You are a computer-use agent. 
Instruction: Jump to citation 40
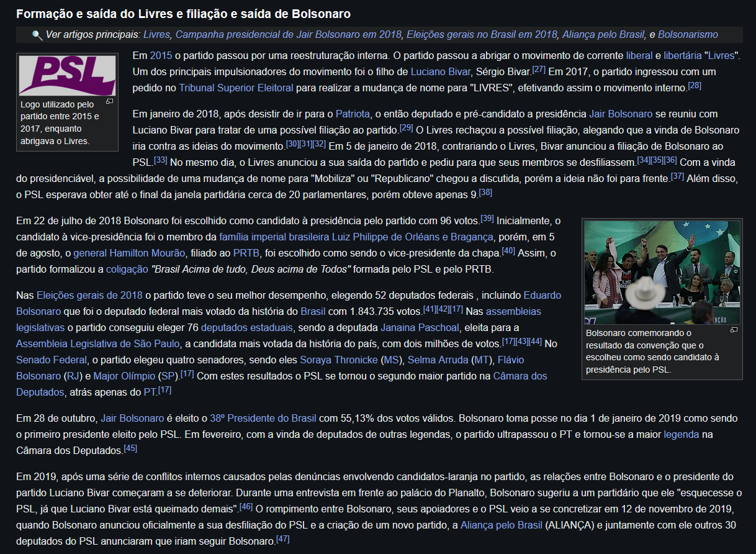click(x=508, y=250)
